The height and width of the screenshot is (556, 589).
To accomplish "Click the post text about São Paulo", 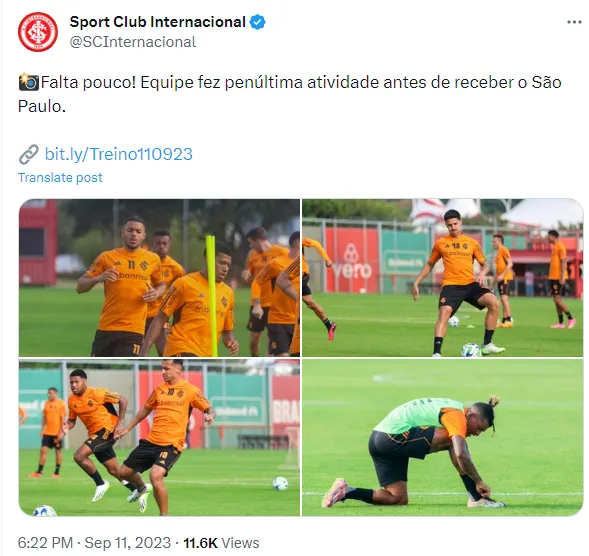I will pyautogui.click(x=290, y=94).
